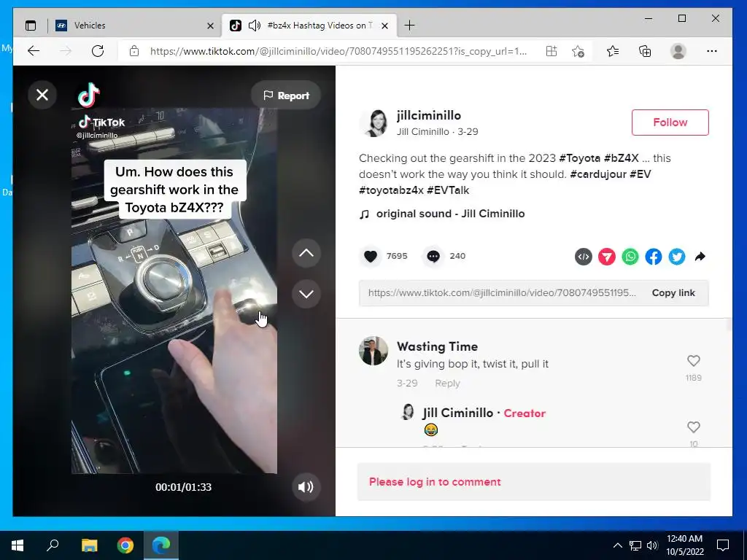Open Windows Start menu
The height and width of the screenshot is (560, 747).
pos(18,545)
